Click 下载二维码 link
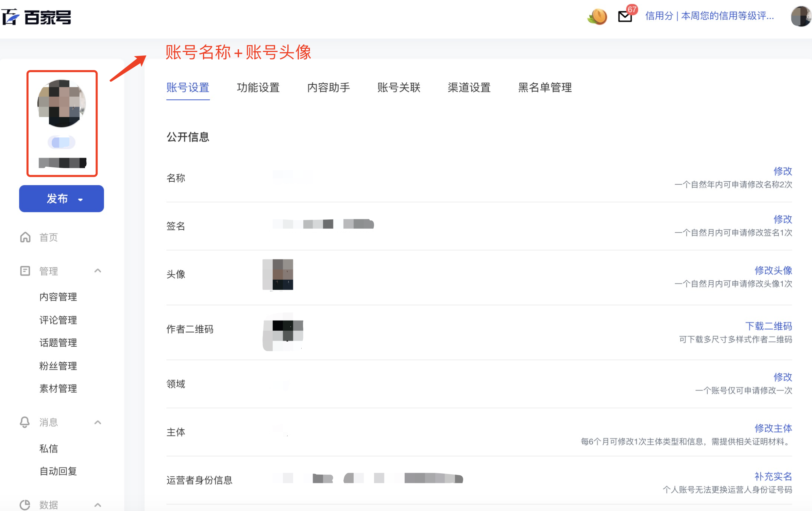The image size is (812, 511). [768, 326]
